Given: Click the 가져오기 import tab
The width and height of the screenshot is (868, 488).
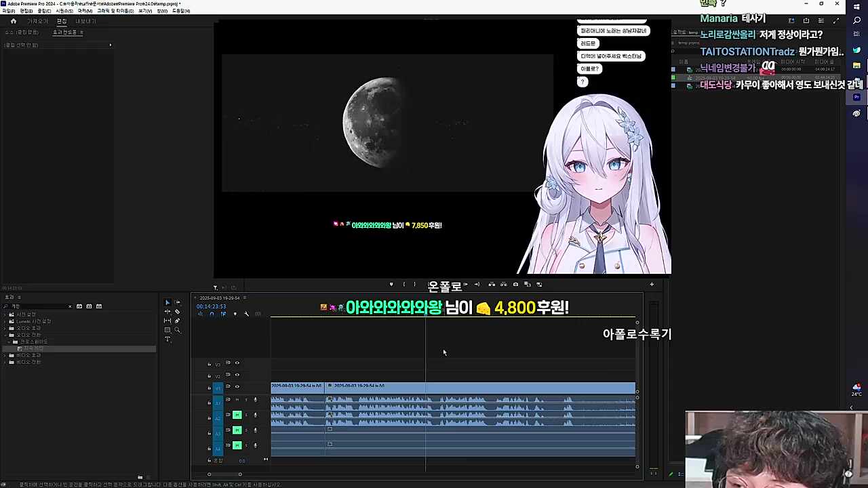Looking at the screenshot, I should click(37, 21).
